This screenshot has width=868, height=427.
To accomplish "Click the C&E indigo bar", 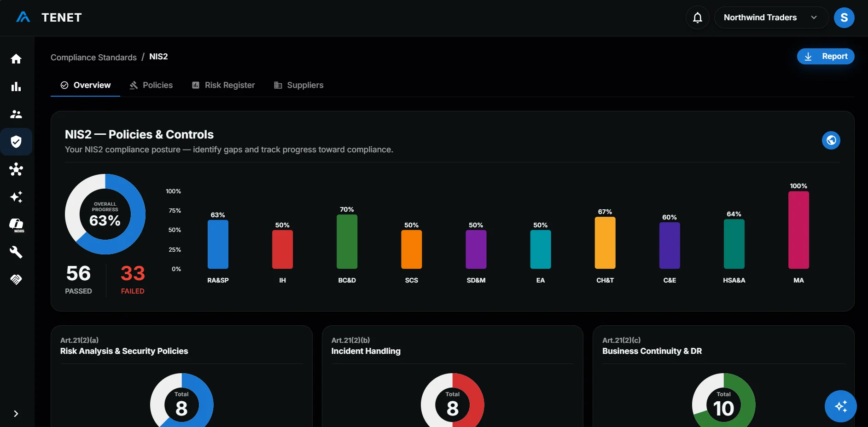I will click(x=670, y=246).
